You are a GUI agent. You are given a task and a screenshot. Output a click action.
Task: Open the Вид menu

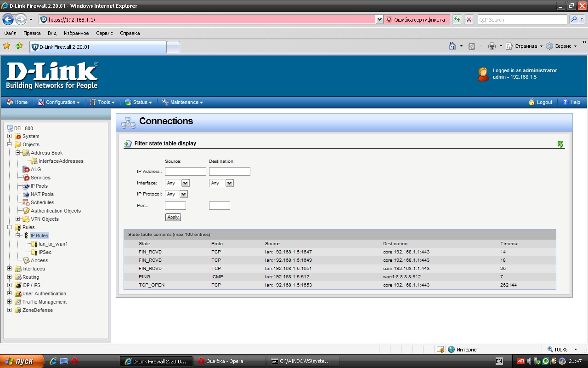pos(52,33)
